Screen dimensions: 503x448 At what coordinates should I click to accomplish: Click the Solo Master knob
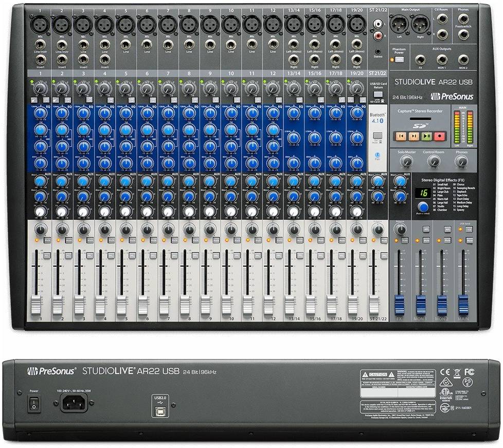coord(406,161)
